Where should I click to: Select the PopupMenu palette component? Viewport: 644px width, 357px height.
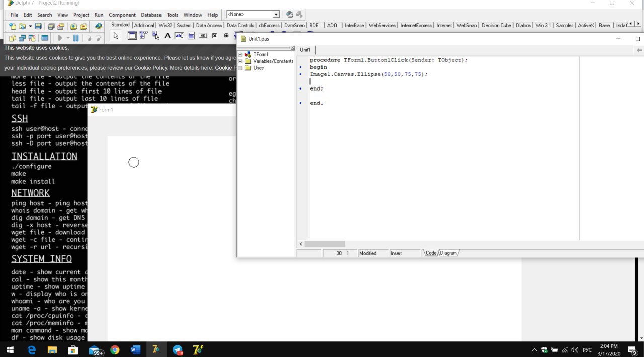click(155, 36)
